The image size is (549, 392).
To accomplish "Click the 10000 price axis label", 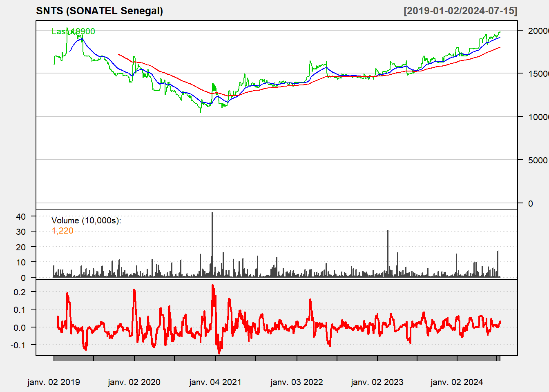I will pyautogui.click(x=538, y=117).
